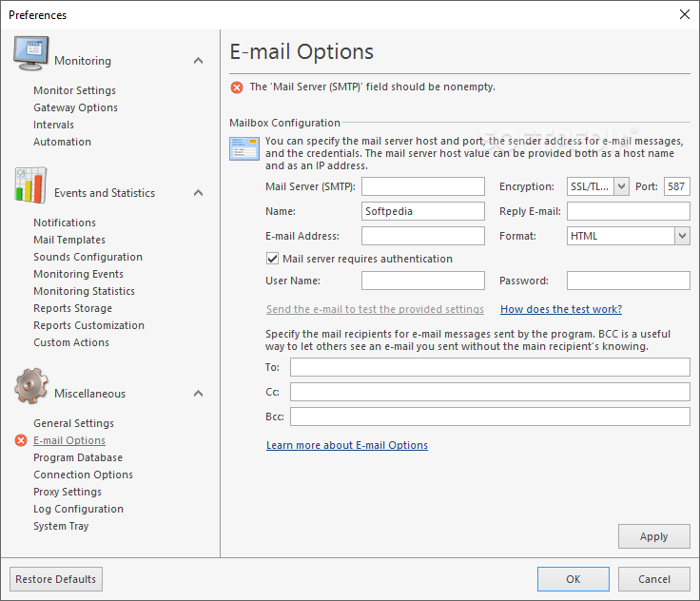Viewport: 700px width, 601px height.
Task: Select System Tray in sidebar
Action: tap(61, 526)
